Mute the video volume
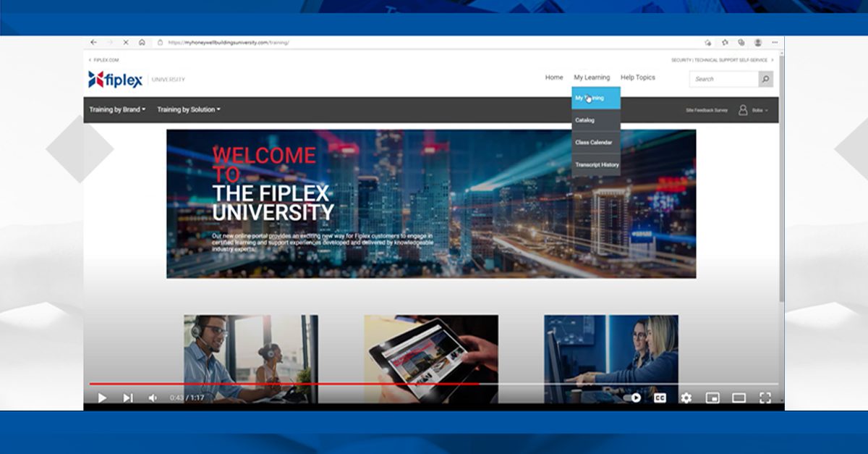868x454 pixels. click(x=153, y=398)
